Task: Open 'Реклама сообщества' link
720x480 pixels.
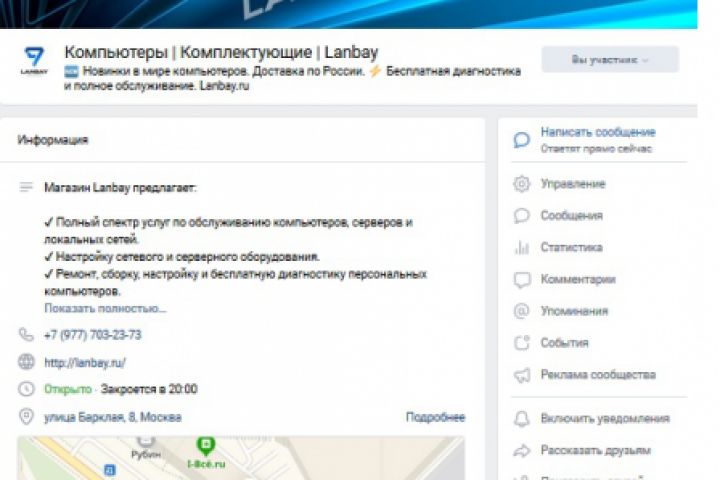Action: (598, 374)
